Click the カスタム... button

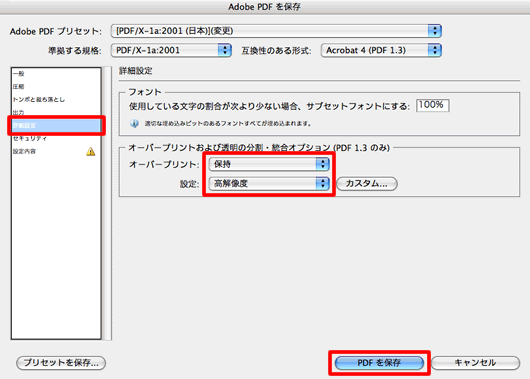367,184
